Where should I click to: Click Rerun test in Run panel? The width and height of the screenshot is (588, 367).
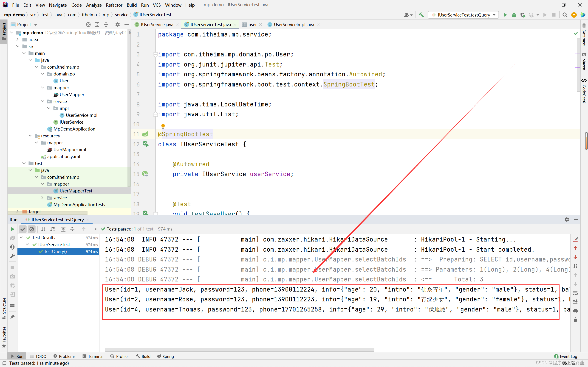pos(12,229)
